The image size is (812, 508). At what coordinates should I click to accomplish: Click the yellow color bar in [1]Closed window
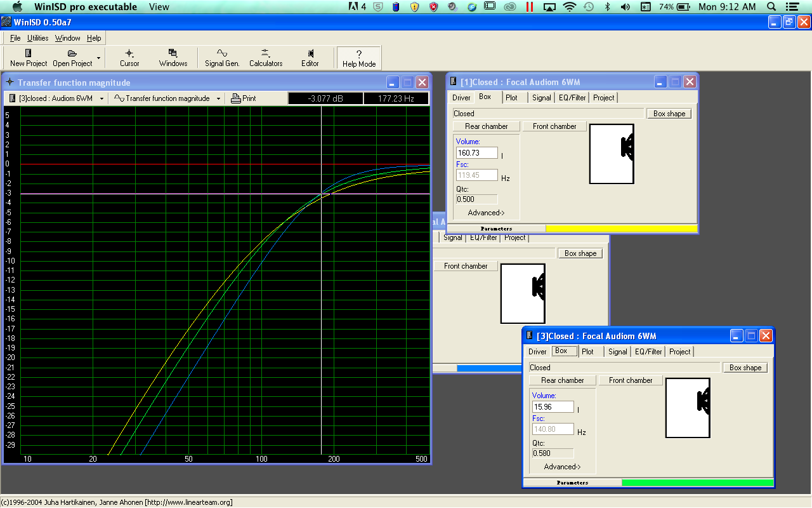coord(622,229)
